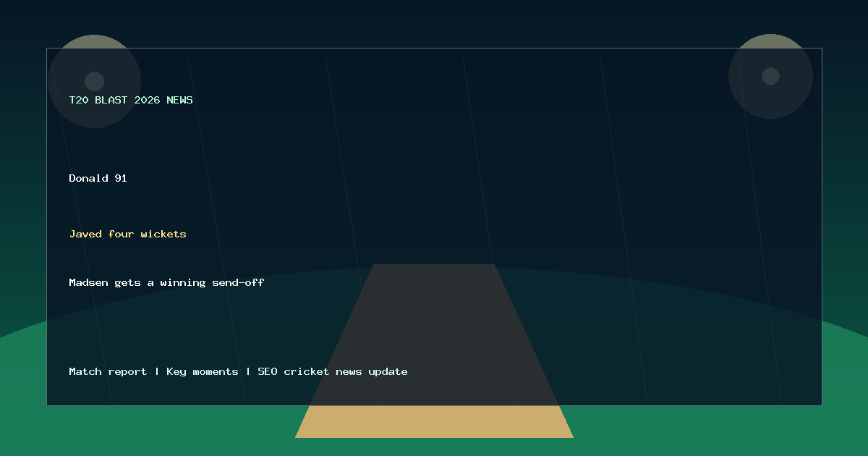The width and height of the screenshot is (868, 456).
Task: Select the left floodlight's inner bulb
Action: pyautogui.click(x=94, y=81)
